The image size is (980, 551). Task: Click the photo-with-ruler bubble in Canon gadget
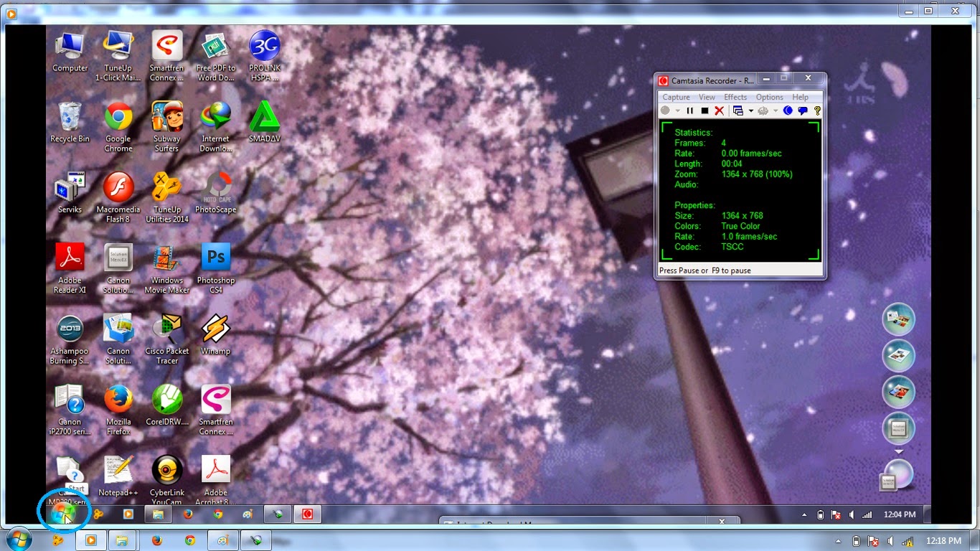(x=898, y=320)
